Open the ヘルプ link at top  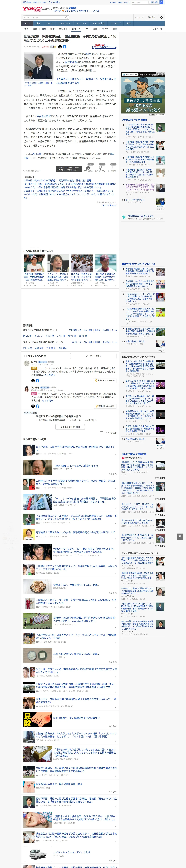127,2
